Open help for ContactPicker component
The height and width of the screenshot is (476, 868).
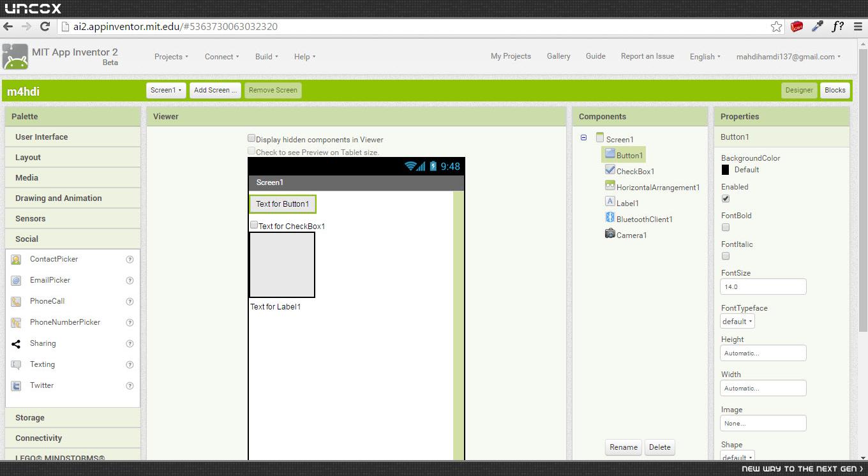pyautogui.click(x=130, y=260)
